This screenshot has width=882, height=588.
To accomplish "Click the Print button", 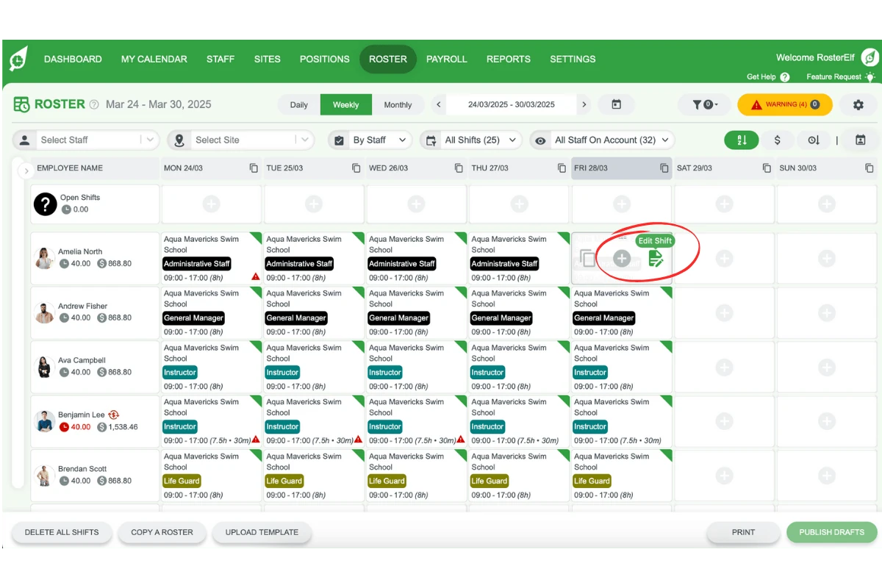I will point(743,532).
